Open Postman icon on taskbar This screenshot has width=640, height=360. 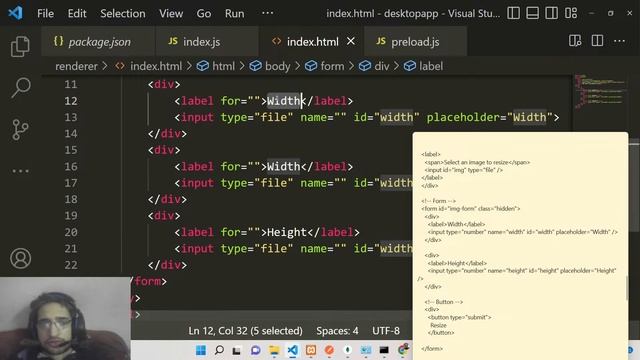pos(329,350)
